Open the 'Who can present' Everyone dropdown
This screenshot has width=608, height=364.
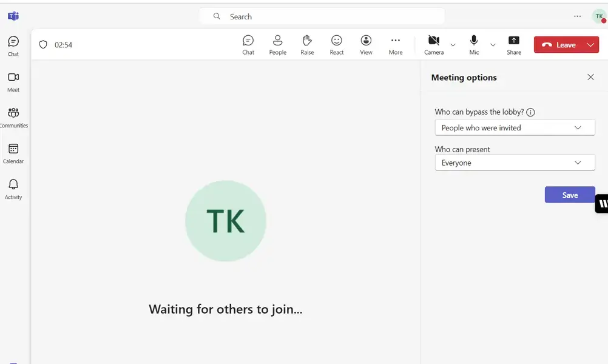pos(514,163)
